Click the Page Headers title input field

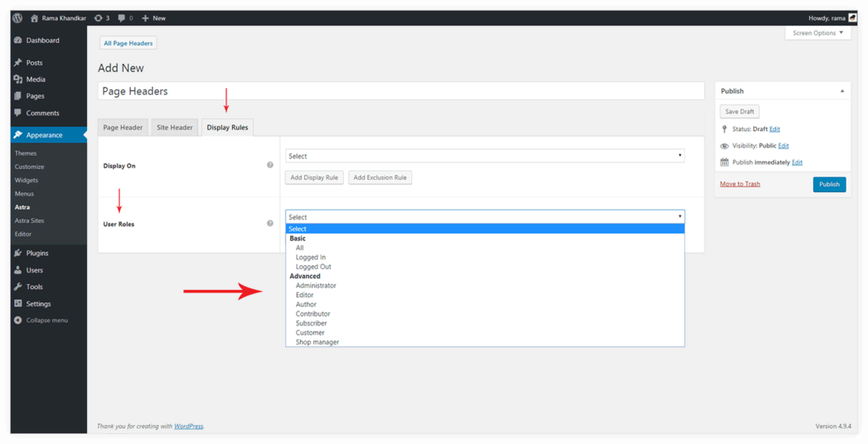coord(401,91)
